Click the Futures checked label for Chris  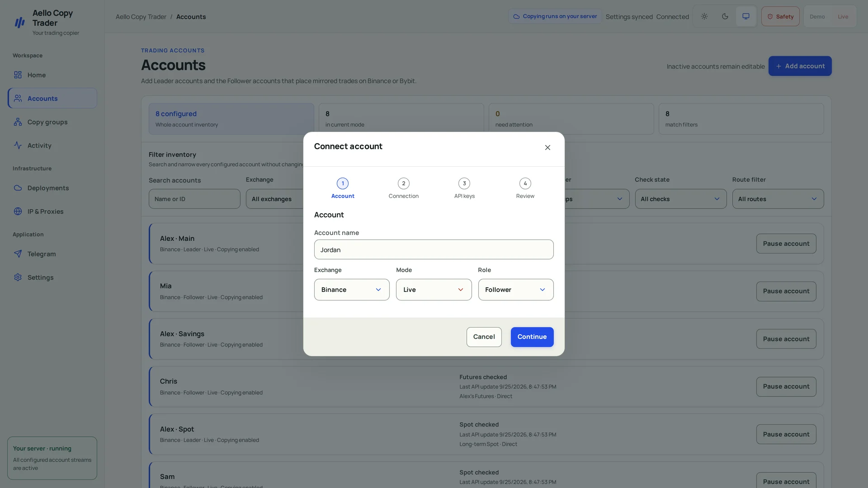click(x=483, y=377)
